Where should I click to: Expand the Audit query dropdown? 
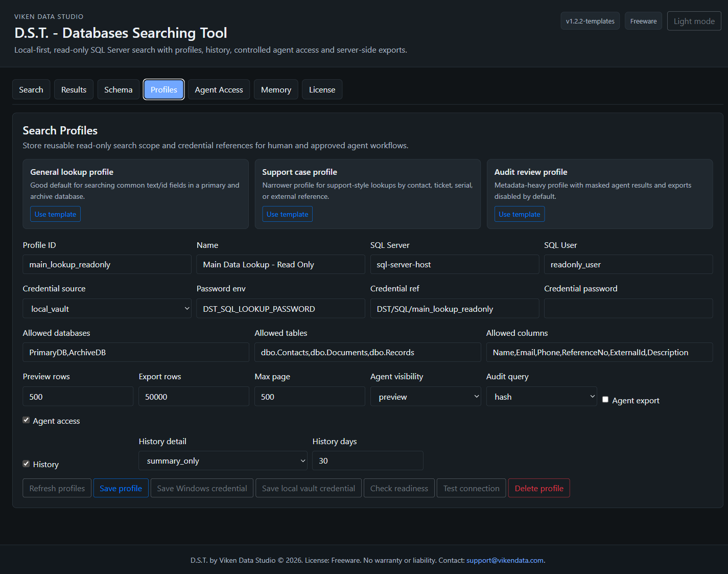pos(542,397)
